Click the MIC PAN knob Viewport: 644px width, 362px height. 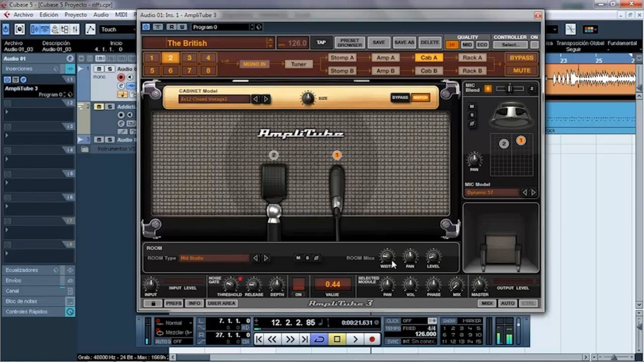pos(474,160)
